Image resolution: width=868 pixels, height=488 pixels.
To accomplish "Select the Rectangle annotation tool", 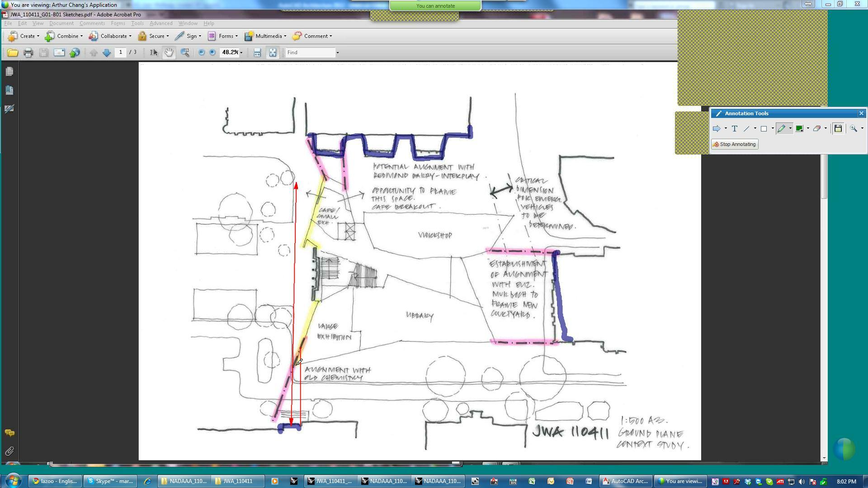I will [764, 129].
